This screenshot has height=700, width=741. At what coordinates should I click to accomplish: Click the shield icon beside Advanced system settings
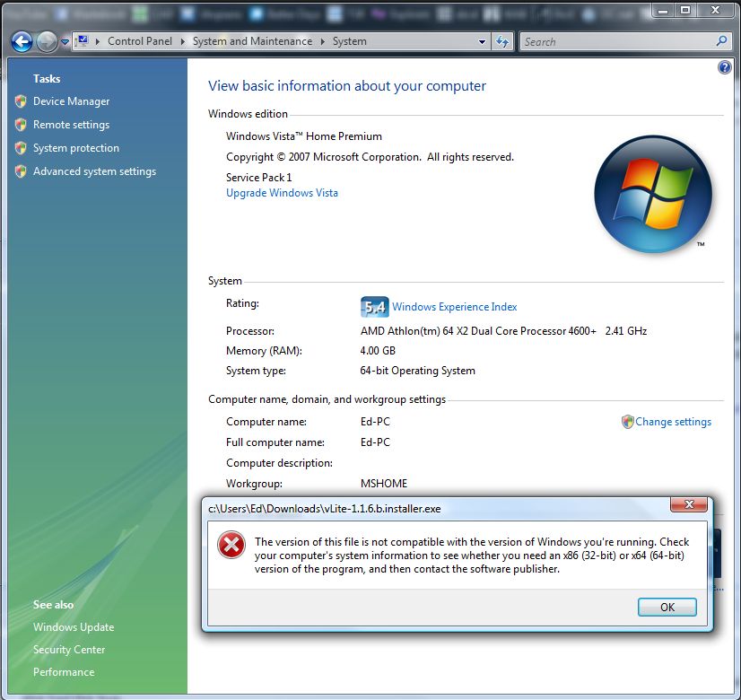[x=21, y=171]
